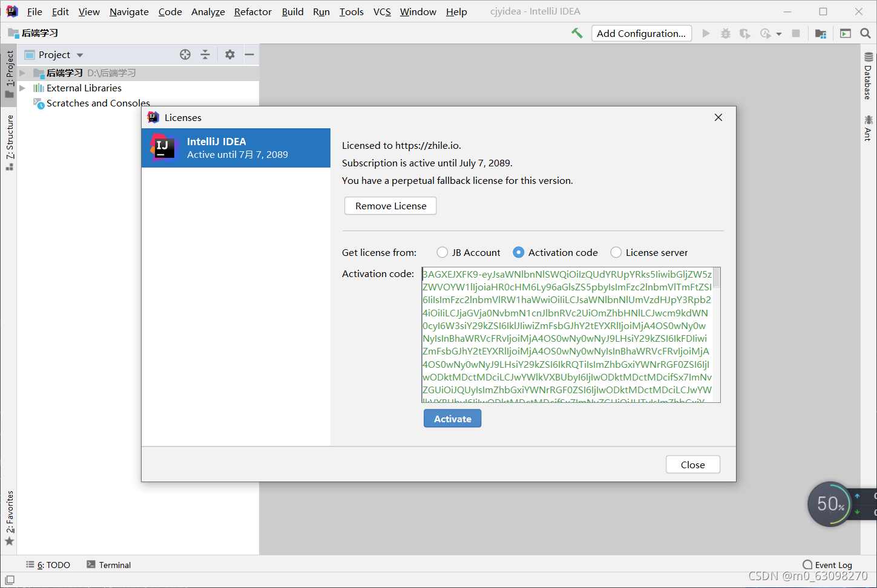
Task: Open the View menu
Action: 89,11
